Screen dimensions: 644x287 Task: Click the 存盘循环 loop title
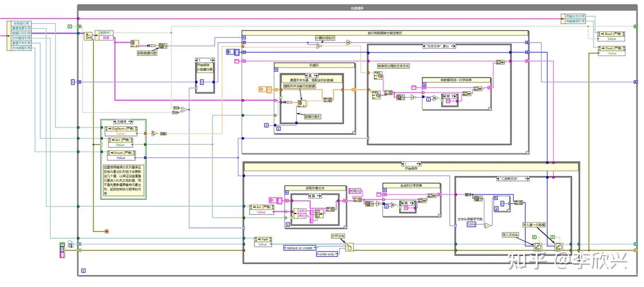357,7
